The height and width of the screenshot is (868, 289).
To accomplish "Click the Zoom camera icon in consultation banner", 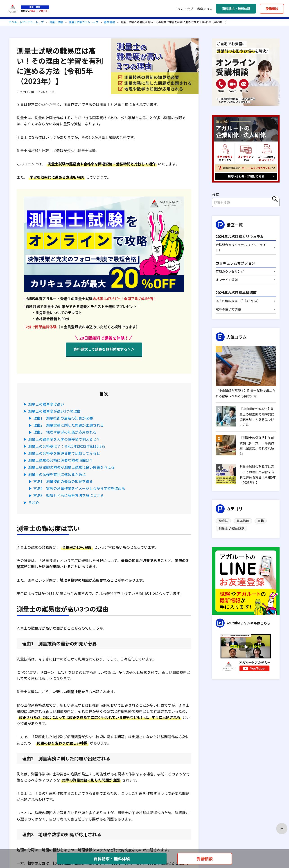I will coord(232,84).
